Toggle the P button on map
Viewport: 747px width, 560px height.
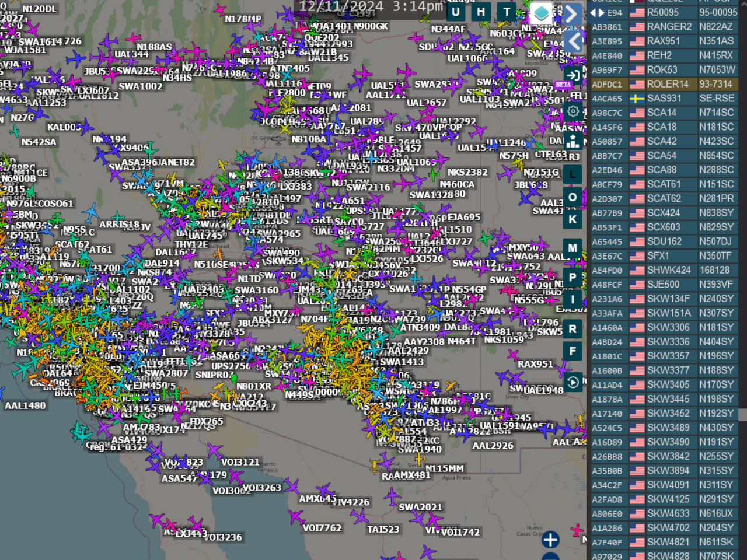click(573, 277)
